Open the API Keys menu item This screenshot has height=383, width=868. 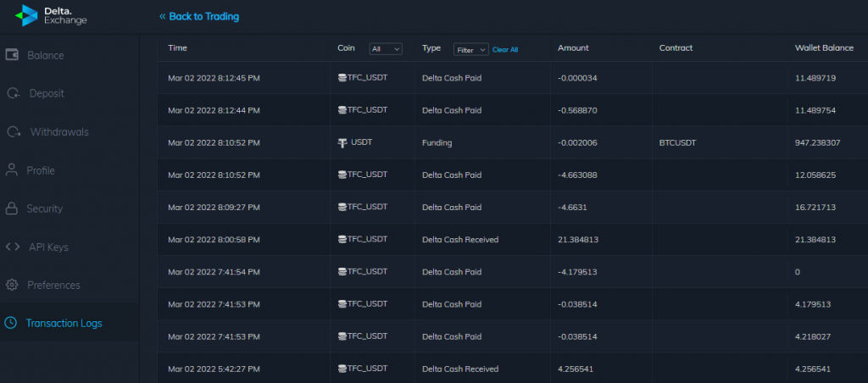point(48,247)
